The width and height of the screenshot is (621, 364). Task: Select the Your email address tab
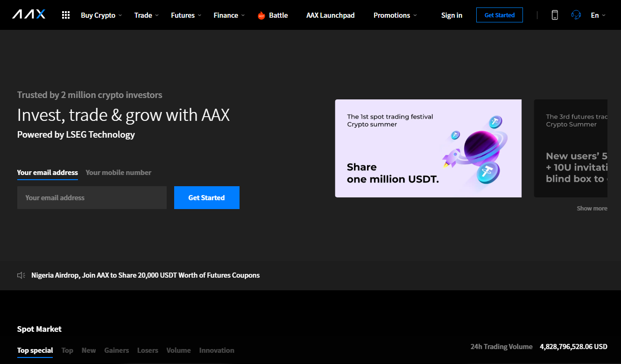[x=48, y=173]
